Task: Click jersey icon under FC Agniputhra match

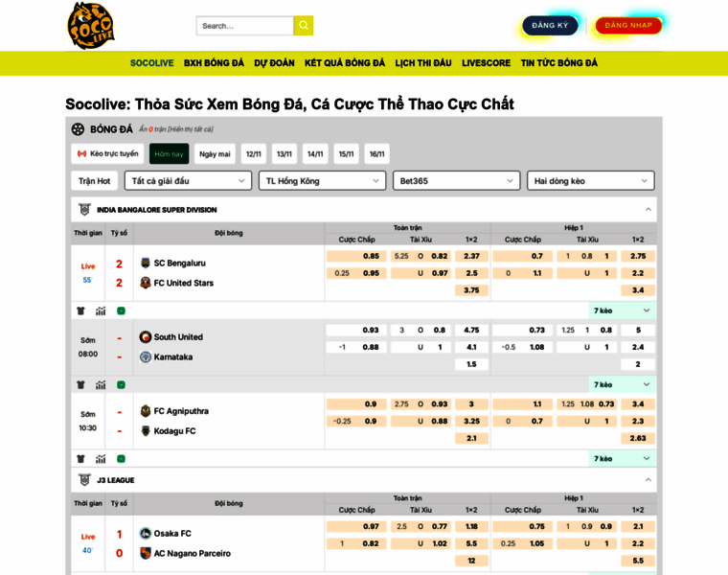Action: (80, 459)
